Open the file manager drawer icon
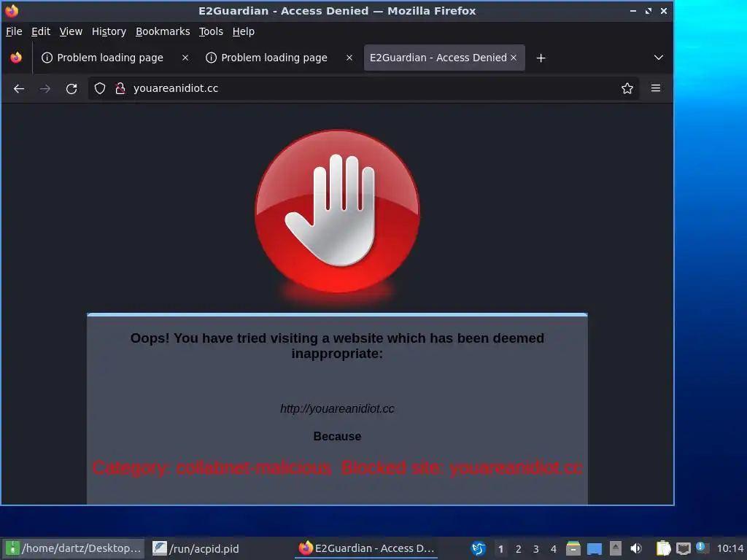747x560 pixels. click(573, 548)
